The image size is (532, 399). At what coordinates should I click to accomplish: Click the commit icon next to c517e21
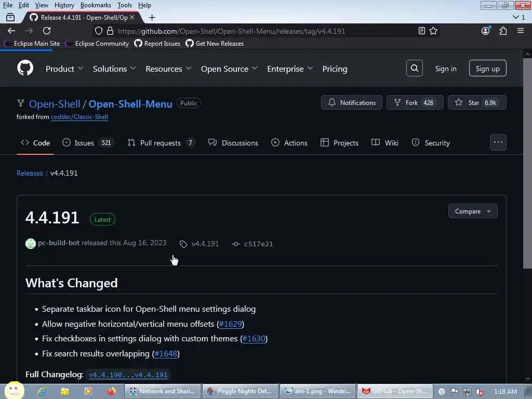pyautogui.click(x=236, y=244)
